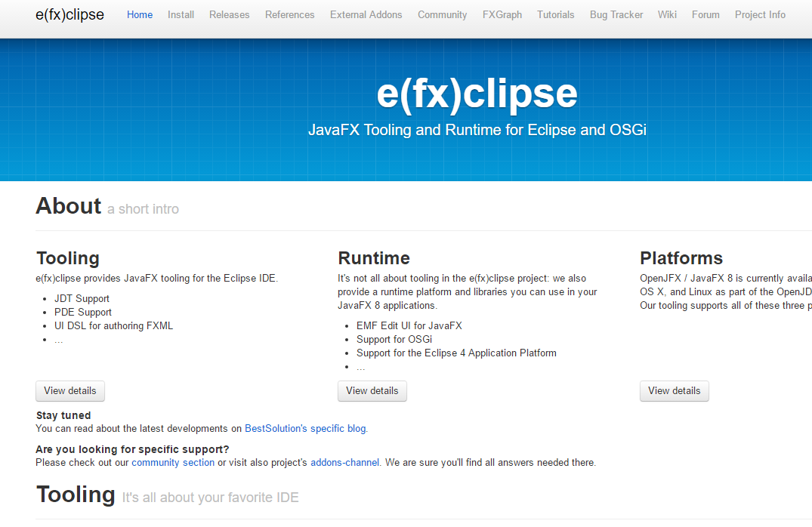This screenshot has height=527, width=812.
Task: Click the e(fx)clipse brand logo link
Action: coord(69,14)
